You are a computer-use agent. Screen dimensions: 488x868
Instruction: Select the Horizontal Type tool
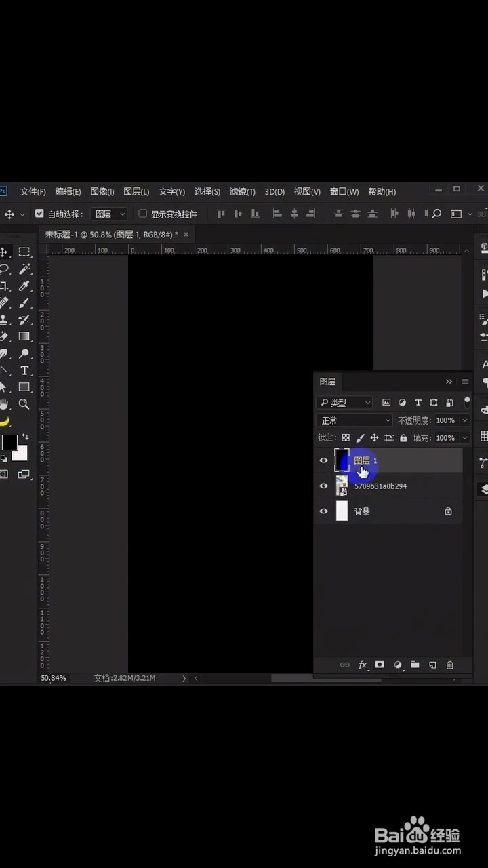tap(24, 370)
